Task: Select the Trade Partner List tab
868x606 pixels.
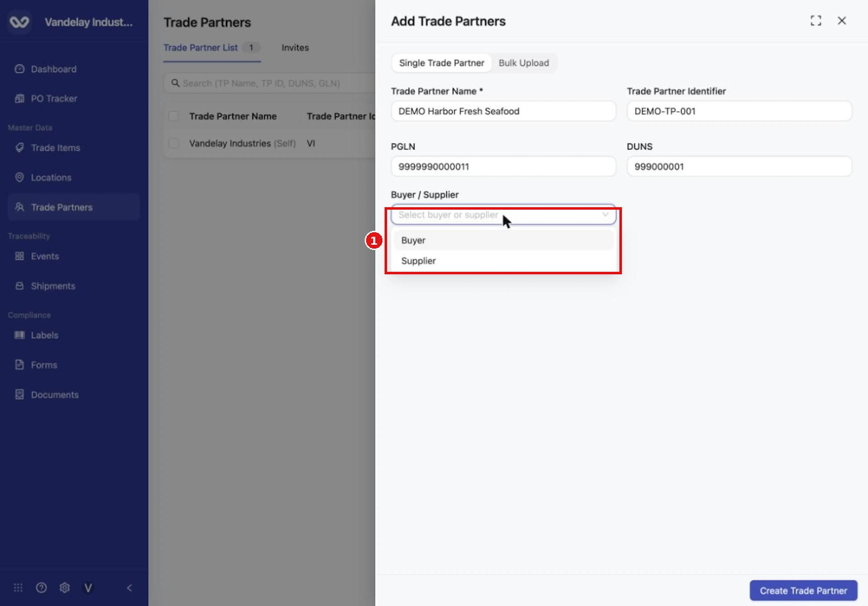Action: pyautogui.click(x=212, y=48)
